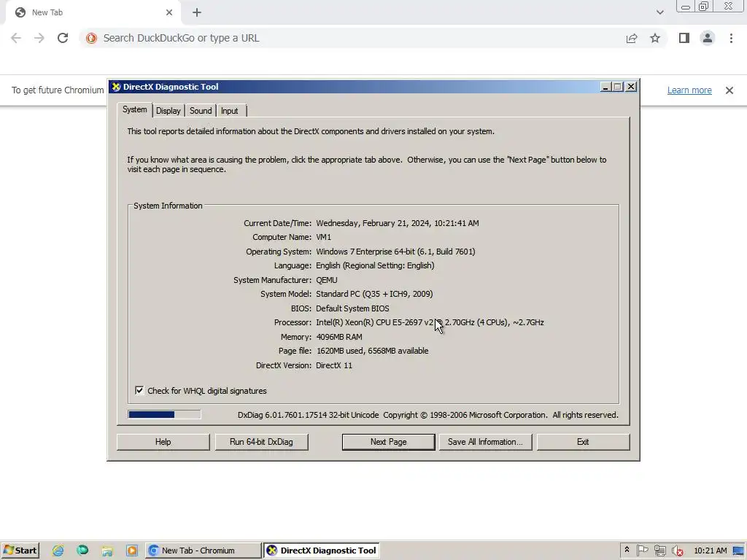The image size is (747, 560).
Task: Click the taskbar clock 10:21 AM
Action: point(711,551)
